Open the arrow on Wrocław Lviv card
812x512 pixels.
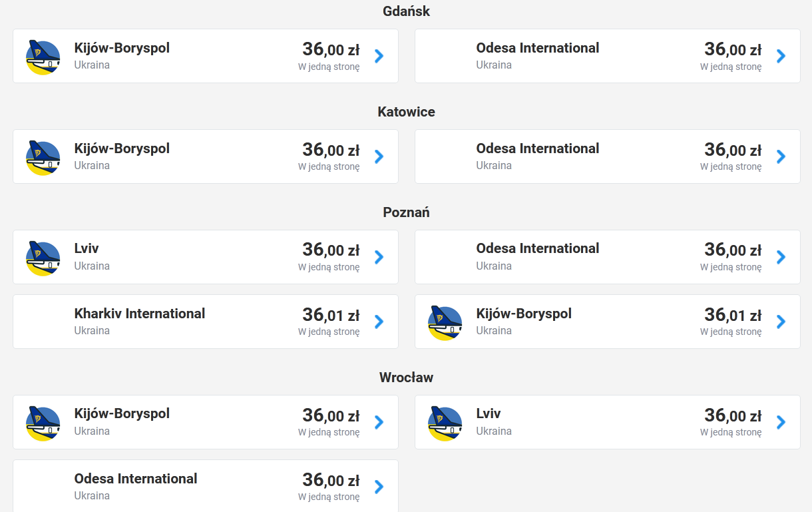pos(781,422)
